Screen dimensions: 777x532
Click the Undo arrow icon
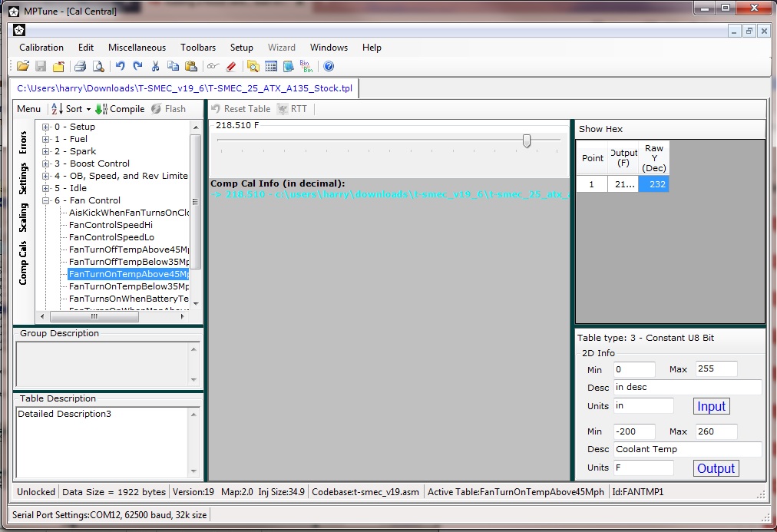120,66
